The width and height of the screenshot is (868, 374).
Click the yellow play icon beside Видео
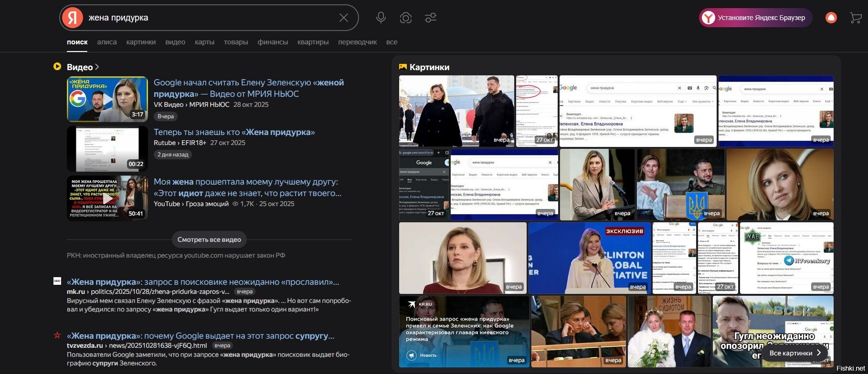click(x=57, y=67)
